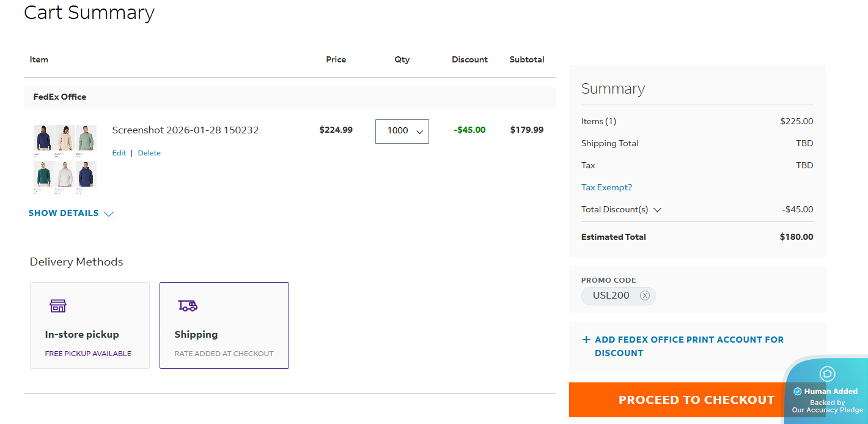Expand the SHOW DETAILS section text
This screenshot has height=424, width=868.
pos(64,214)
